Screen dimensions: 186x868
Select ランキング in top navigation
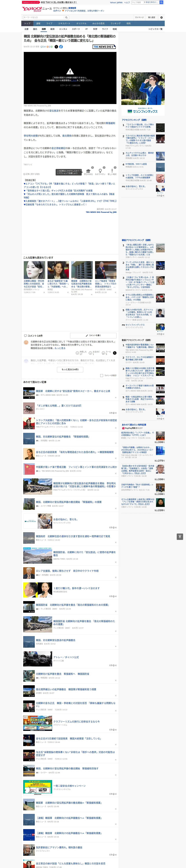[x=115, y=24]
